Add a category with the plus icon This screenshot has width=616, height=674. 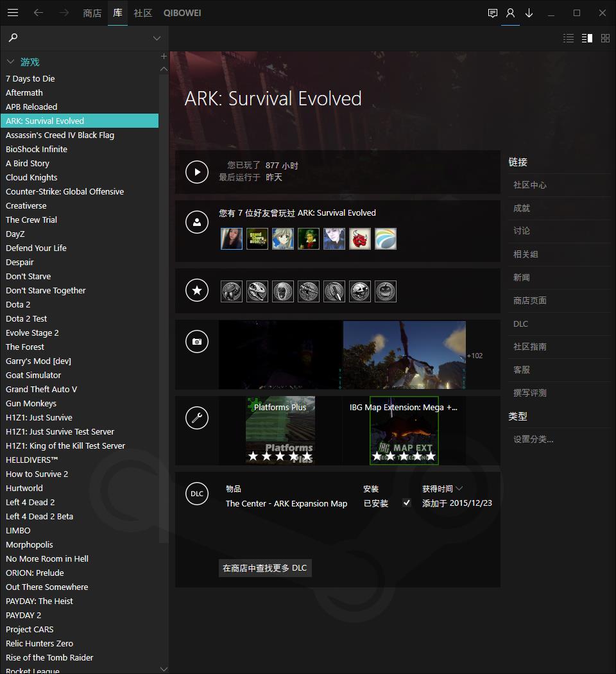click(164, 56)
